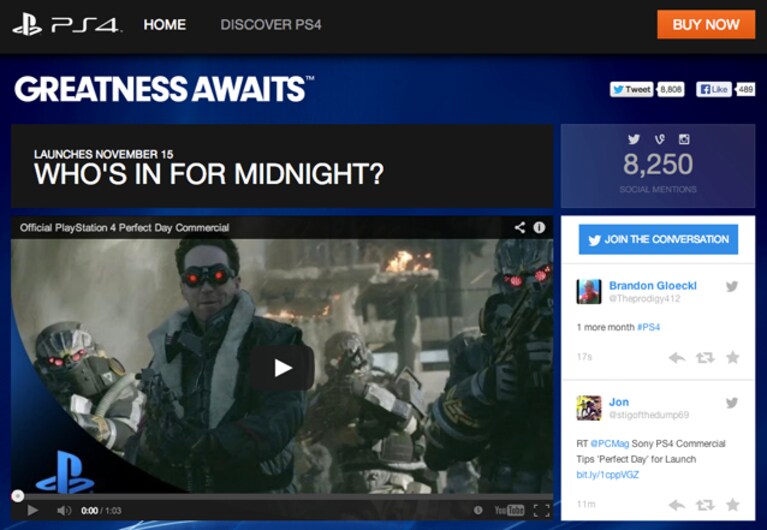
Task: Open the video on YouTube via logo
Action: coord(509,510)
